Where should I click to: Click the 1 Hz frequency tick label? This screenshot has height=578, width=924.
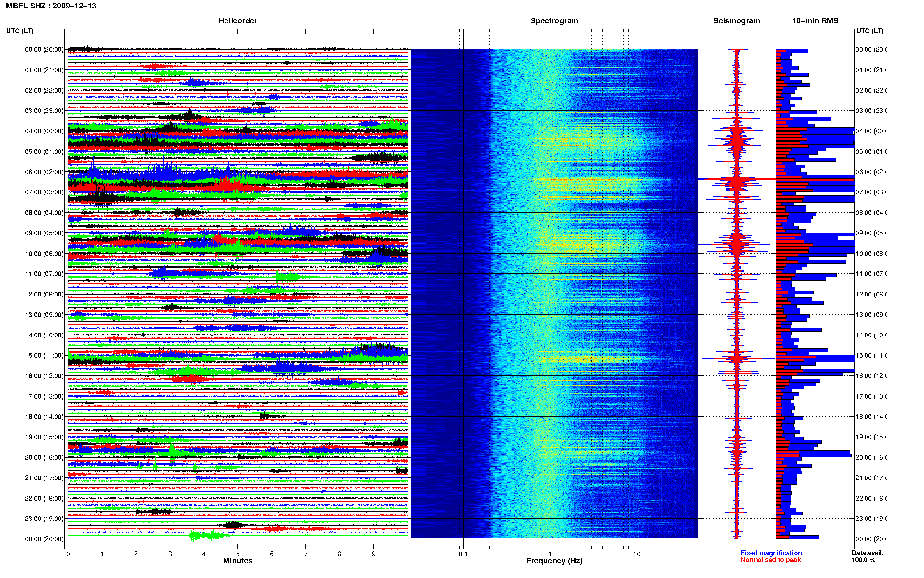coord(550,554)
